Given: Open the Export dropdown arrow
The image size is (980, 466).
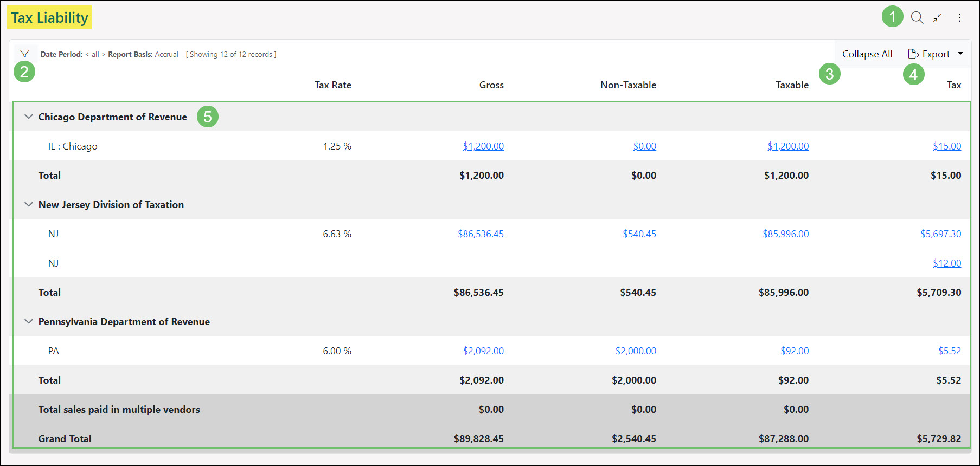Looking at the screenshot, I should click(x=960, y=53).
